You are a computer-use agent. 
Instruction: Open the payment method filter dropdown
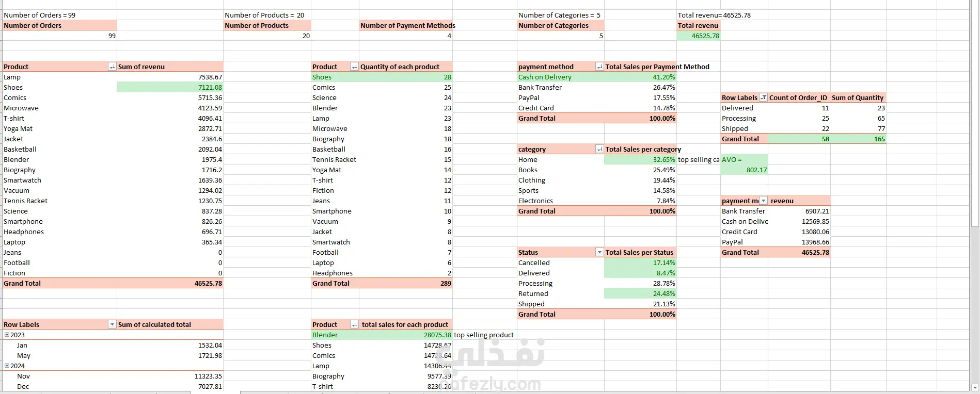(x=599, y=67)
